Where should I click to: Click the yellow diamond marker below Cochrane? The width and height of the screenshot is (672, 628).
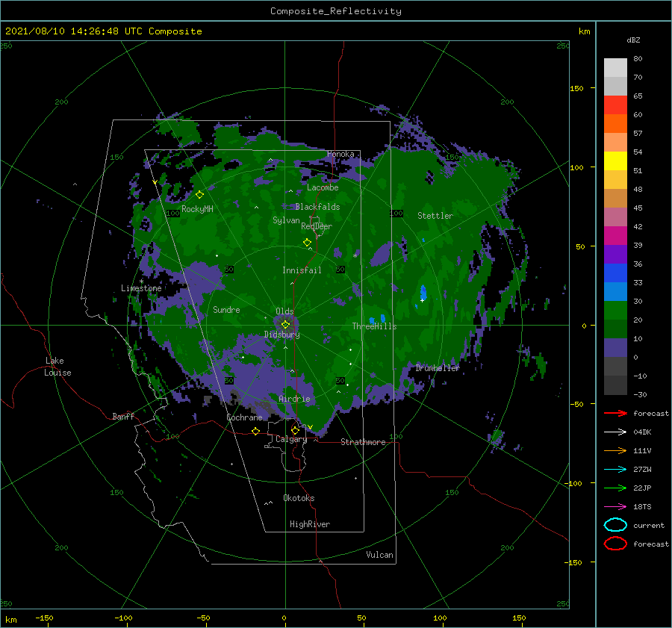[255, 431]
